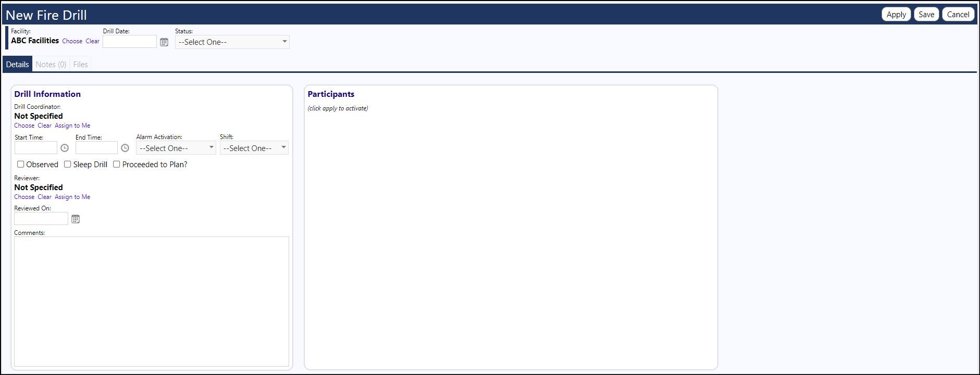Open the Drill Date calendar picker icon
980x375 pixels.
pos(164,42)
